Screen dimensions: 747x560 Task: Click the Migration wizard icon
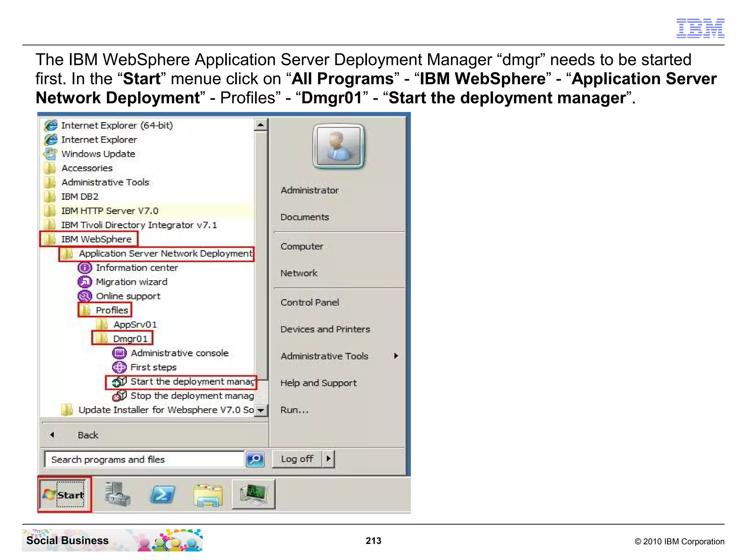(x=85, y=282)
